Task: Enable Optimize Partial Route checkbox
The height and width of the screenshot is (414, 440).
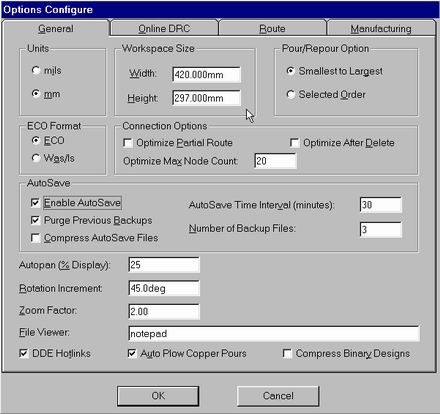Action: click(128, 143)
